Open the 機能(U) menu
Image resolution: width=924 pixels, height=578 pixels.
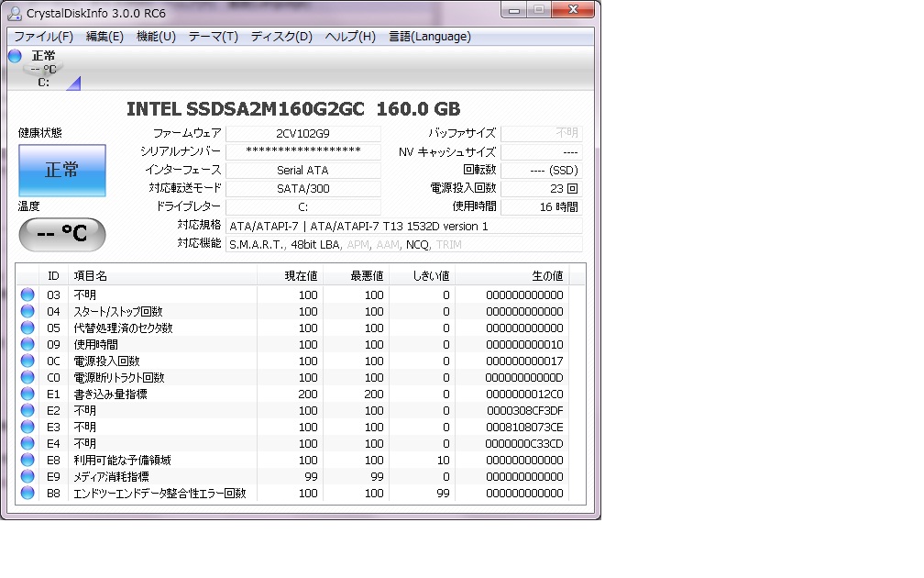(x=156, y=37)
